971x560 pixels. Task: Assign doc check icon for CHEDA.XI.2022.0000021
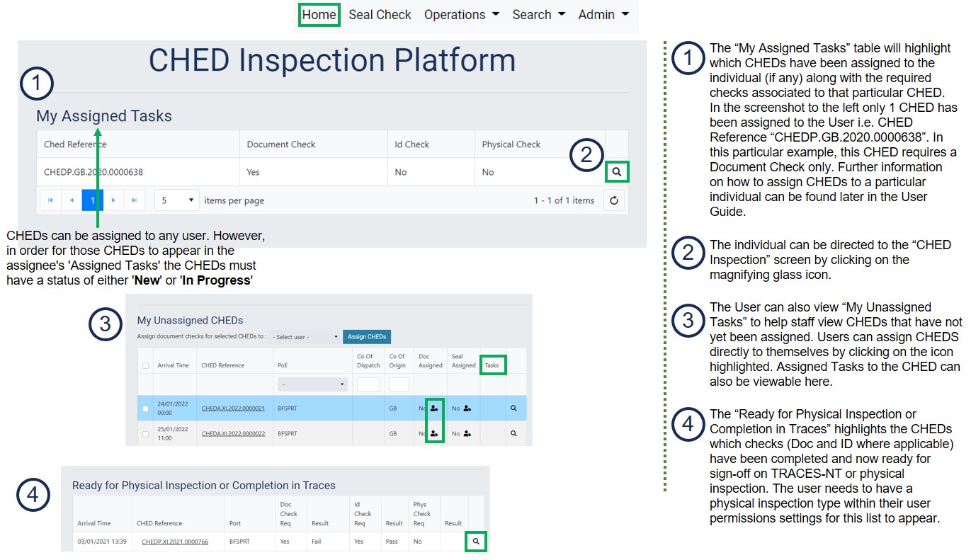434,408
